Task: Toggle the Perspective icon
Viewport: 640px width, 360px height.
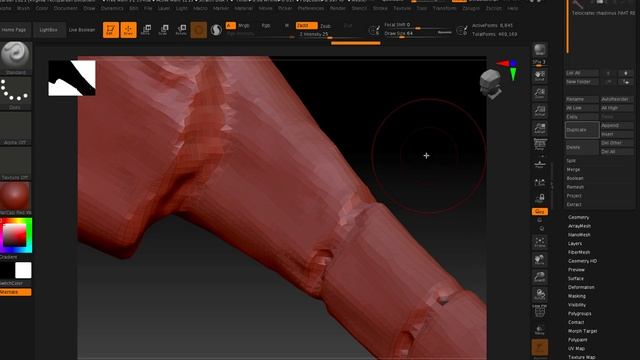Action: [x=540, y=144]
